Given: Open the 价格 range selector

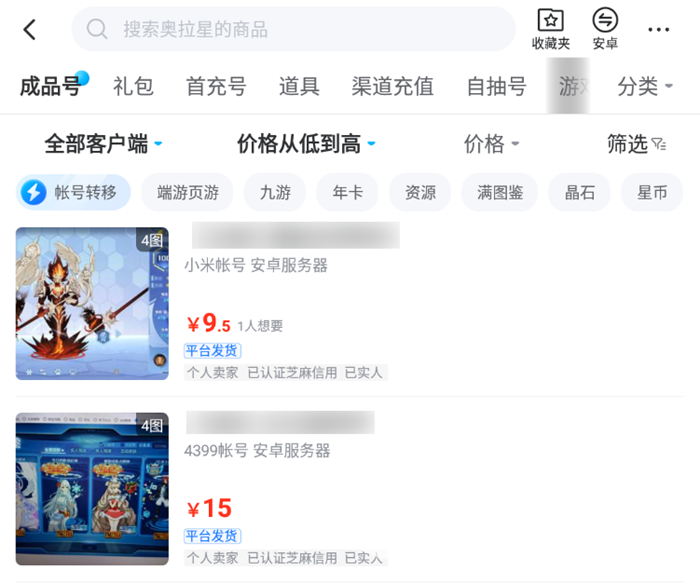Looking at the screenshot, I should click(492, 144).
